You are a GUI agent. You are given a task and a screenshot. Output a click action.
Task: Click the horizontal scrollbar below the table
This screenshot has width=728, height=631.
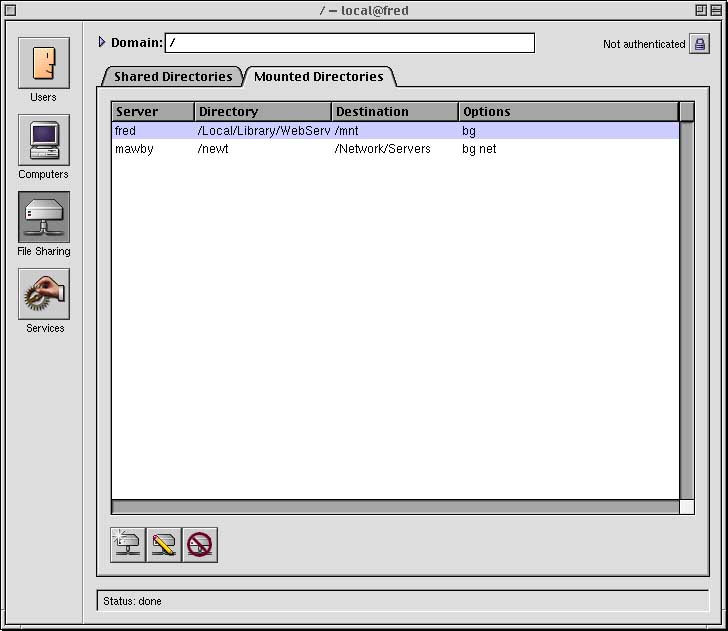[395, 507]
